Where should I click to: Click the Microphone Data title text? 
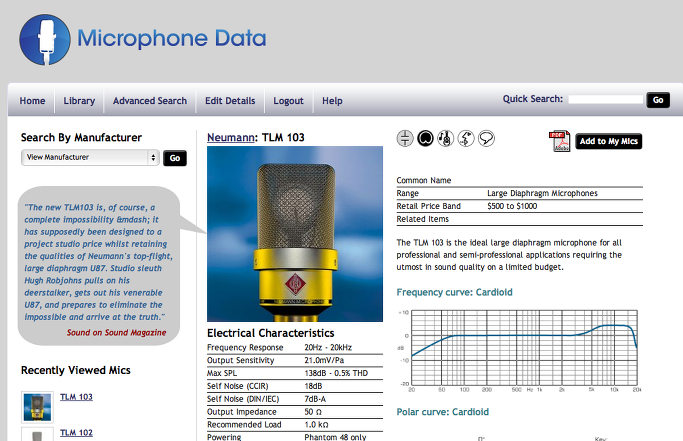(x=172, y=38)
